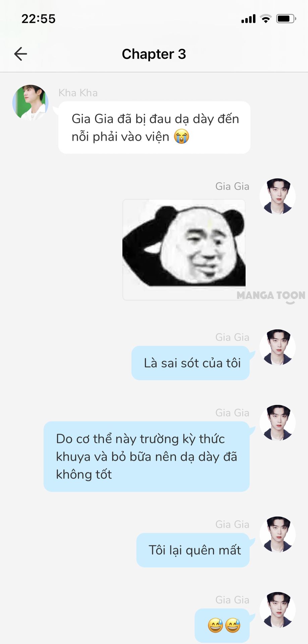Tap avatar next to 'Tôi lại quên mất'
The width and height of the screenshot is (308, 644).
pyautogui.click(x=278, y=534)
